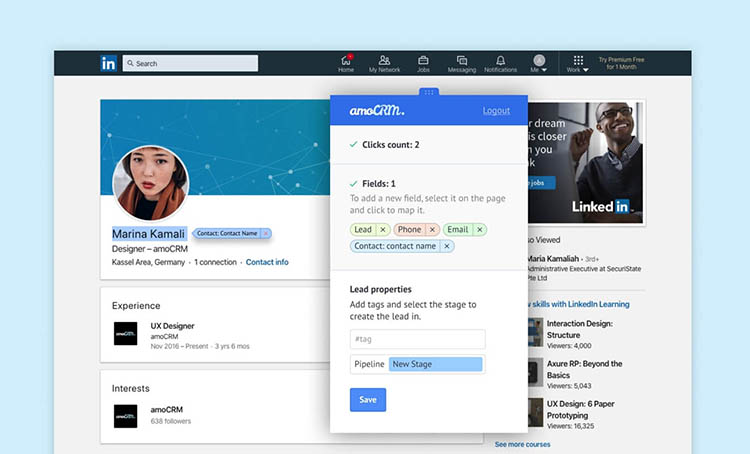The image size is (750, 454).
Task: Click the Logout link
Action: (496, 111)
